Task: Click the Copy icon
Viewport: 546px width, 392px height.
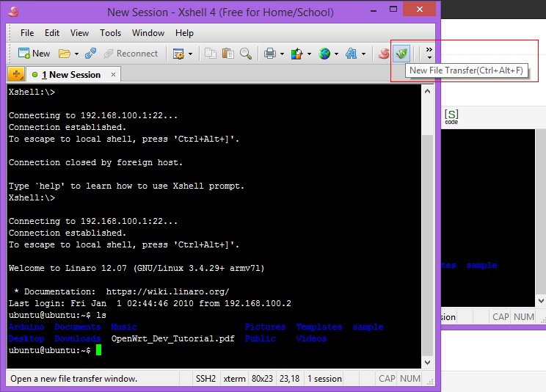Action: point(211,54)
